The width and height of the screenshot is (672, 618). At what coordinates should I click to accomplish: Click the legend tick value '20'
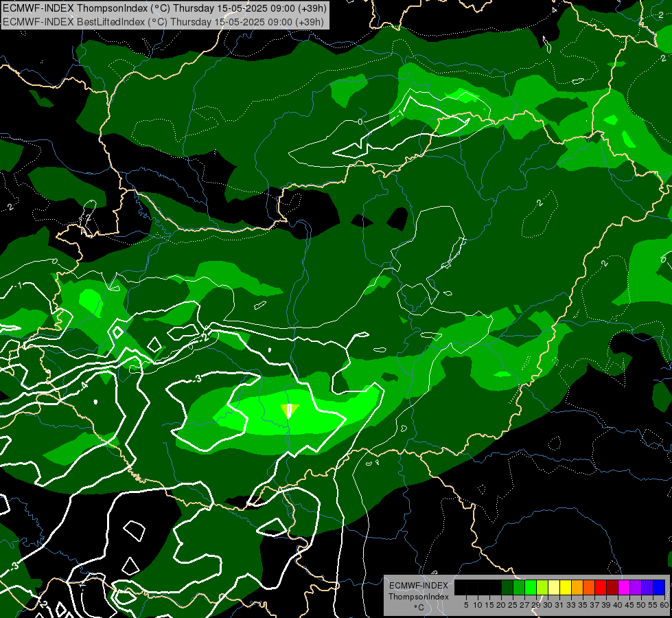tap(501, 605)
